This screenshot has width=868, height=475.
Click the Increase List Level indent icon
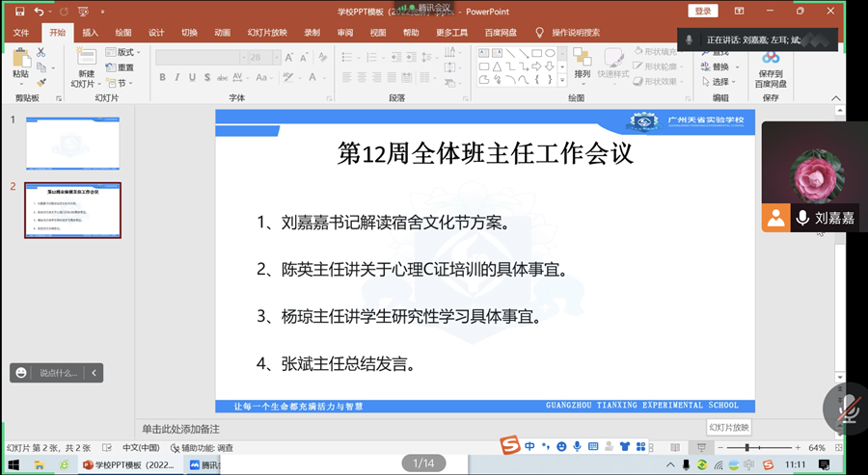[411, 57]
